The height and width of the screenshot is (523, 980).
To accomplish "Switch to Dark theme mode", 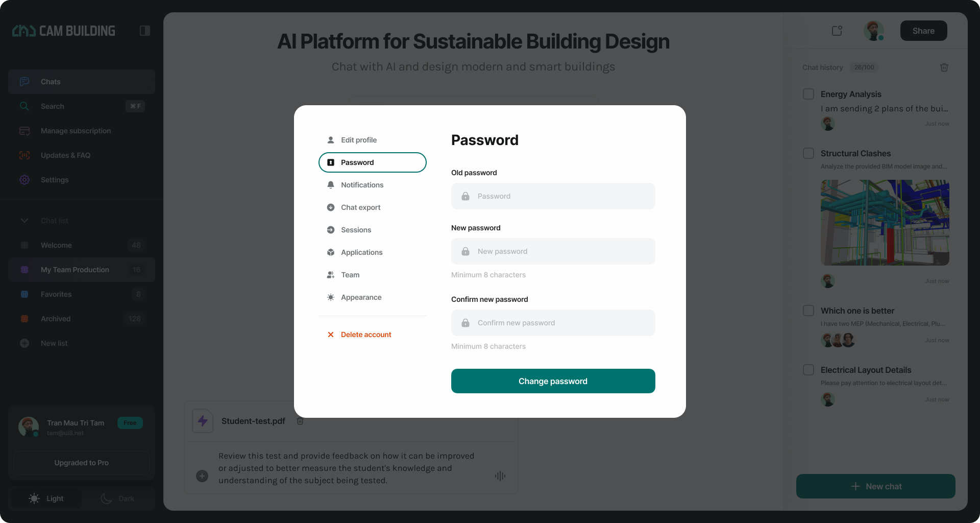I will pyautogui.click(x=118, y=498).
